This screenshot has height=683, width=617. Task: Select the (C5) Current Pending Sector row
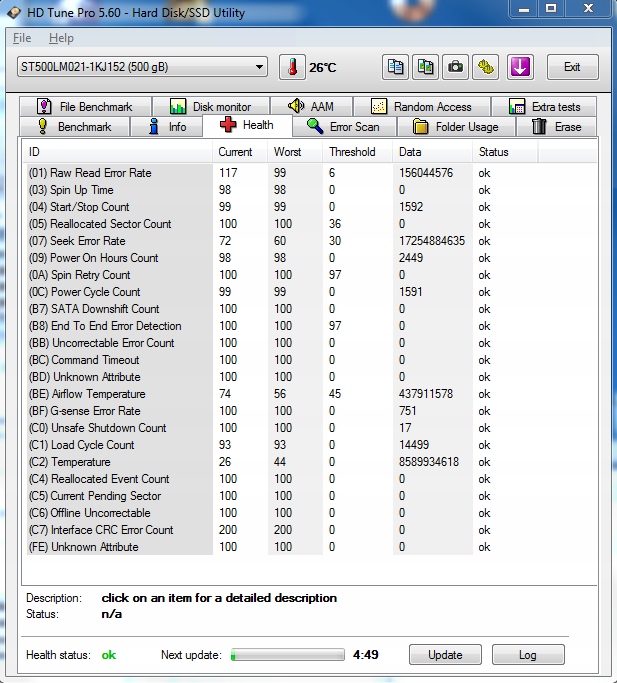[282, 496]
